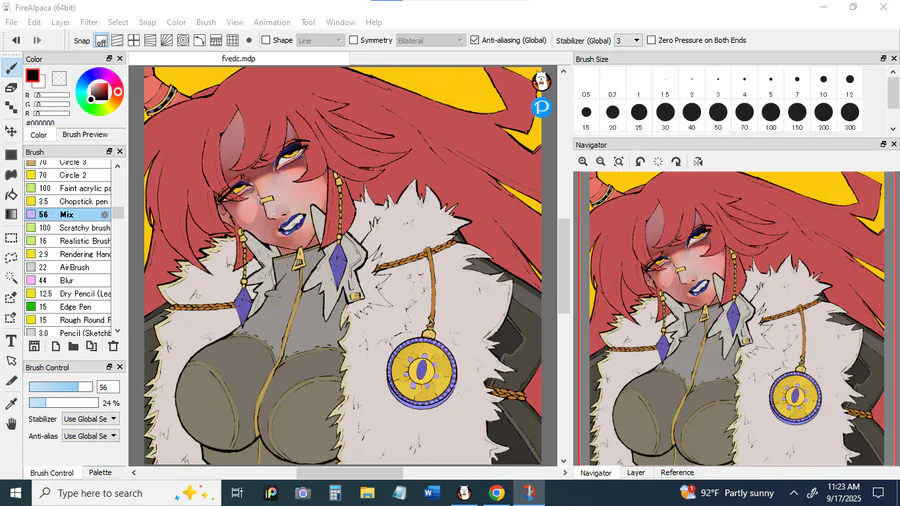Float the Brush Control panel
Image resolution: width=900 pixels, height=506 pixels.
coord(109,367)
